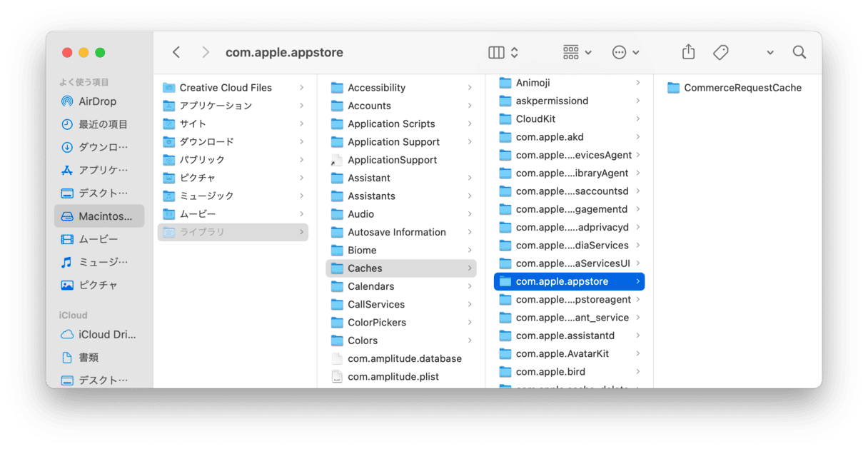This screenshot has width=868, height=449.
Task: Open 最近の項目 in the sidebar
Action: click(x=99, y=124)
